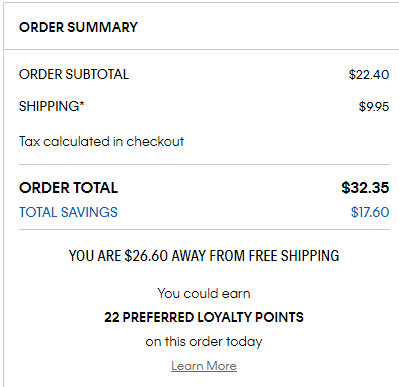Click 22 PREFERRED LOYALTY POINTS text

pyautogui.click(x=204, y=317)
